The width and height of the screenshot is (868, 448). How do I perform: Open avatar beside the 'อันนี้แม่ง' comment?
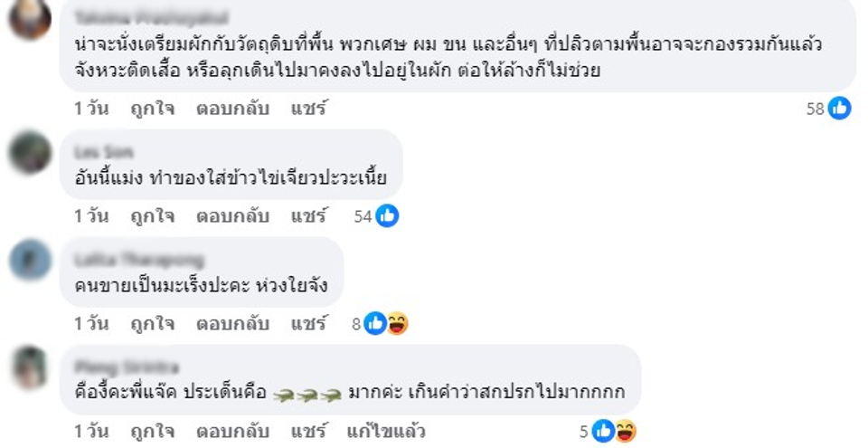click(29, 152)
